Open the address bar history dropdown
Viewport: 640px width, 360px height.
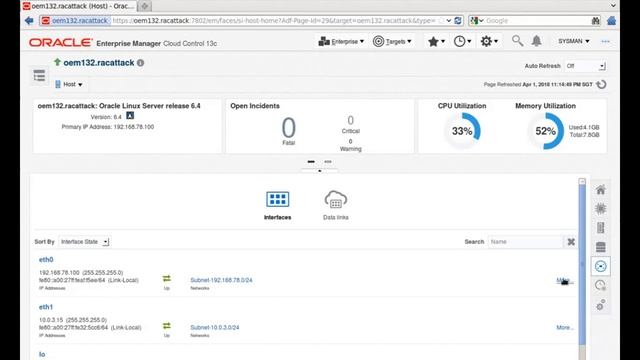pyautogui.click(x=449, y=20)
